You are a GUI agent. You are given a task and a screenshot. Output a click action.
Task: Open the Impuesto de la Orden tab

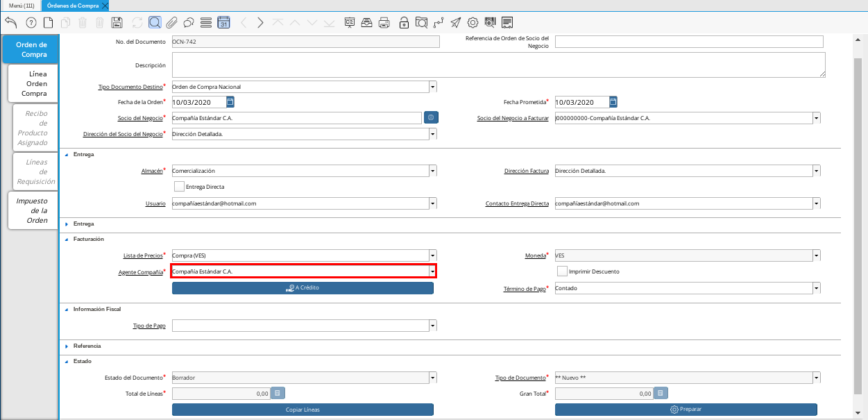[x=33, y=210]
